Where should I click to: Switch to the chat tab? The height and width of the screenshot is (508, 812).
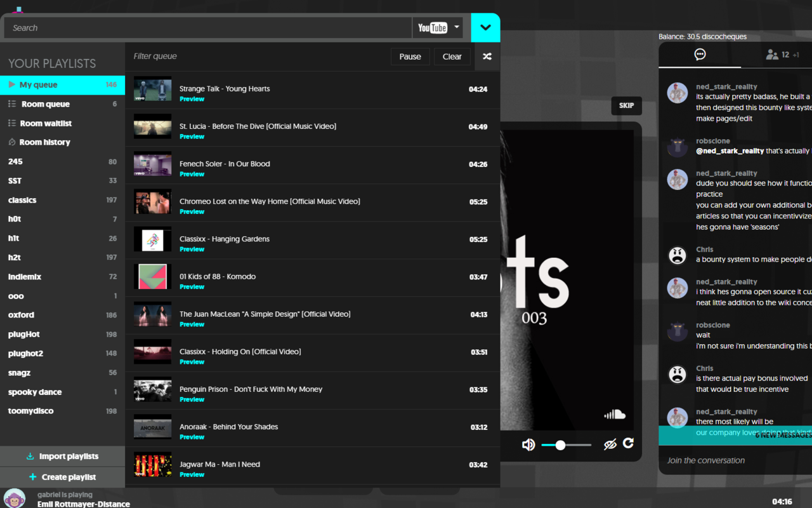[700, 55]
